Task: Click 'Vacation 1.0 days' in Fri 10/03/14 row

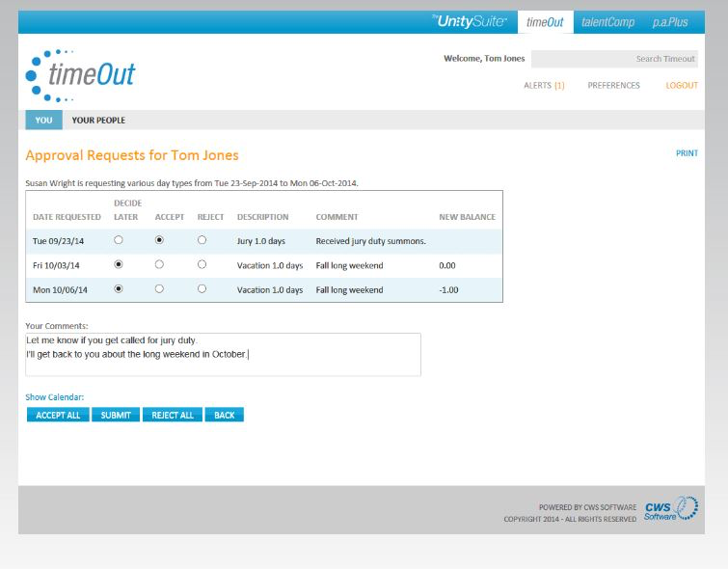Action: (270, 265)
